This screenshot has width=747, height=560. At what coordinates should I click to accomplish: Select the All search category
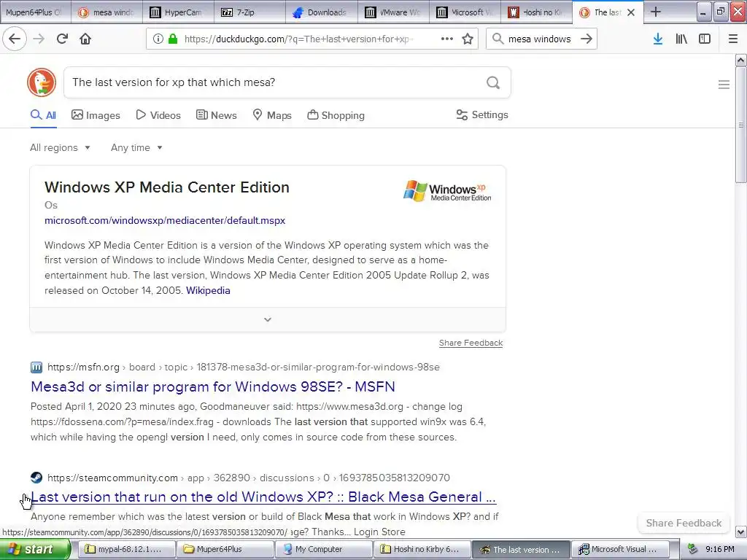tap(43, 115)
